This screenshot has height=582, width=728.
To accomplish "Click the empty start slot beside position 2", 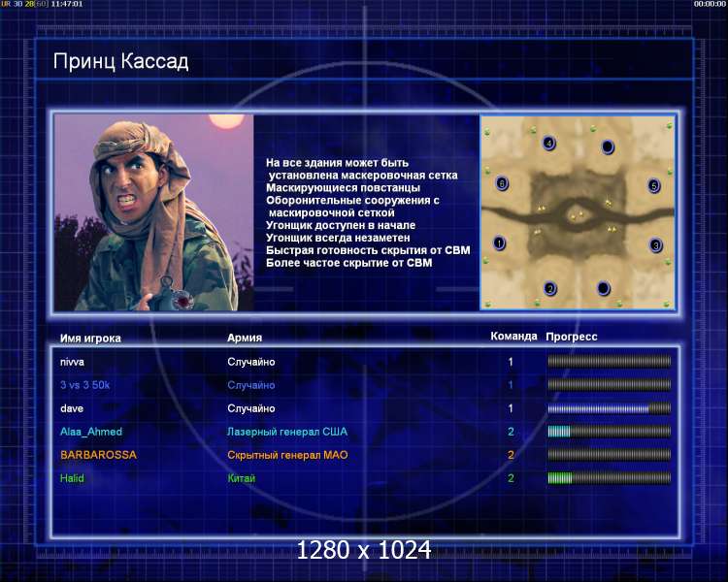I will 603,288.
